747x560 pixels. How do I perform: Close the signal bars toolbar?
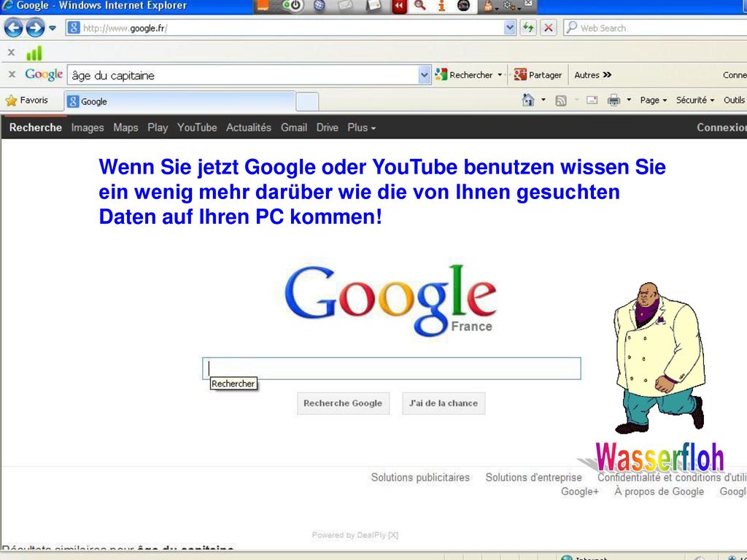(x=11, y=52)
